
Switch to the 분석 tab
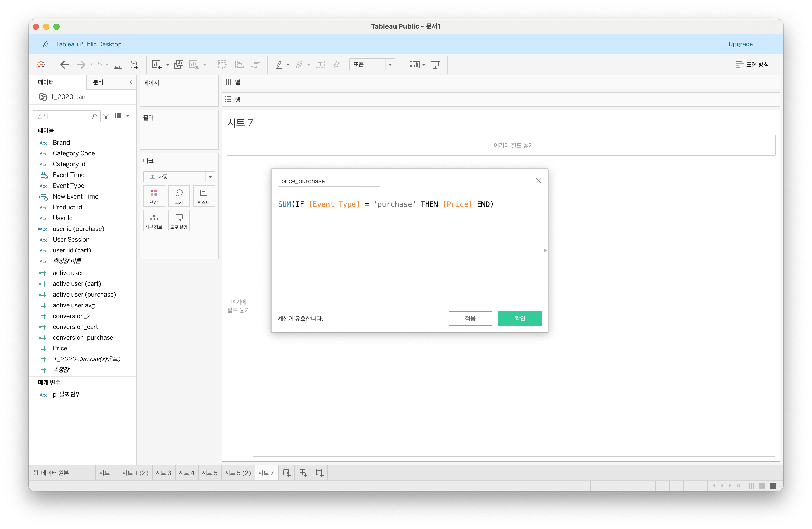tap(98, 82)
